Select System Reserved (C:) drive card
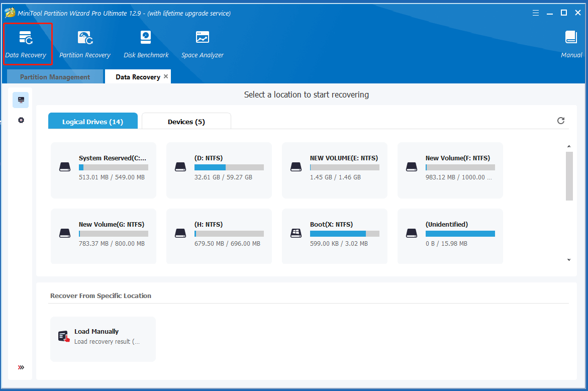Image resolution: width=588 pixels, height=391 pixels. tap(104, 170)
